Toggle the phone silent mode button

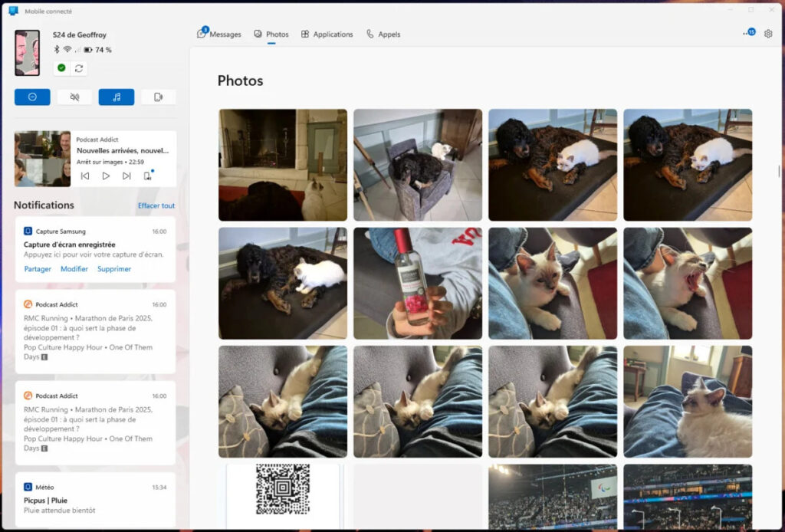[x=74, y=97]
